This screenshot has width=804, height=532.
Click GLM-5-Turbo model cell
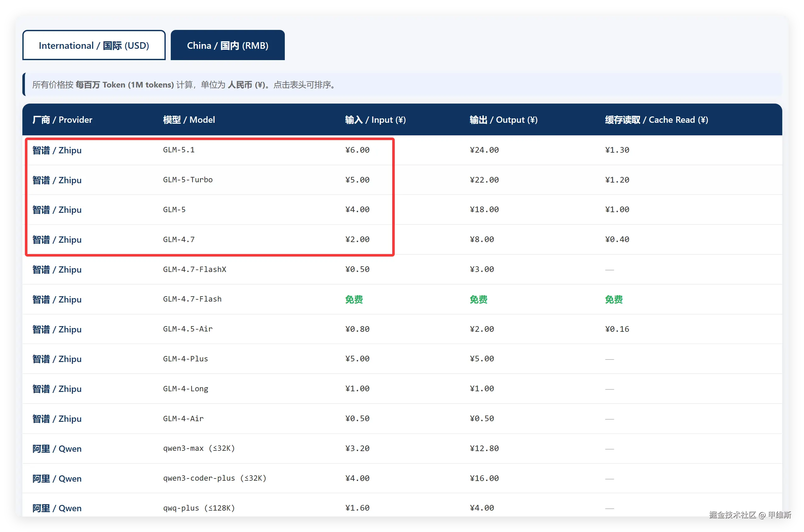point(188,180)
